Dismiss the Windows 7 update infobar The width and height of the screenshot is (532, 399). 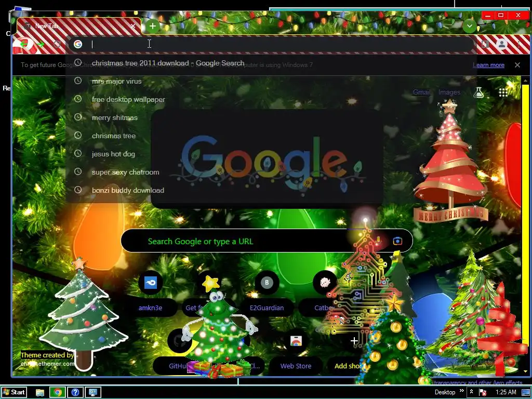coord(517,65)
